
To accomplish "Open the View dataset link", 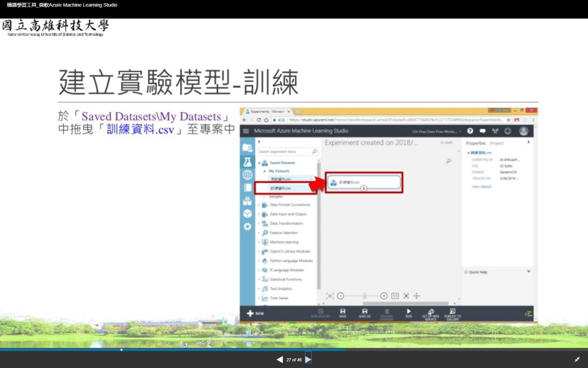I will click(481, 186).
